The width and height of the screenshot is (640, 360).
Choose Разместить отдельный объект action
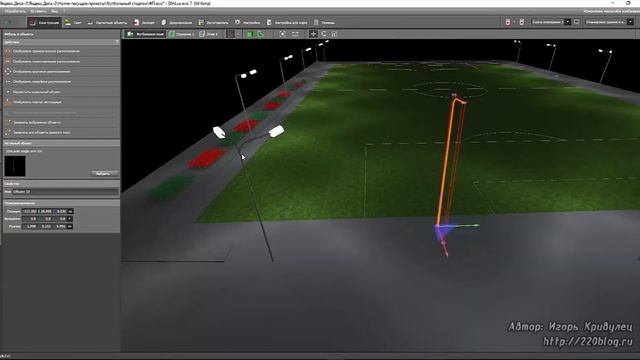[x=61, y=92]
